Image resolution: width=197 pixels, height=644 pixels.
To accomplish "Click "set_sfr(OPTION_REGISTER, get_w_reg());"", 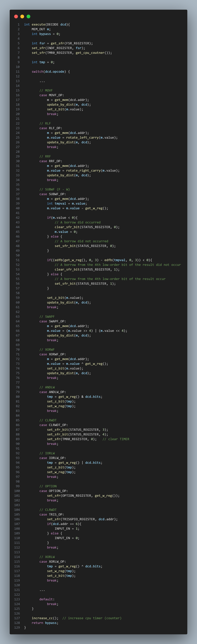I will (83, 496).
